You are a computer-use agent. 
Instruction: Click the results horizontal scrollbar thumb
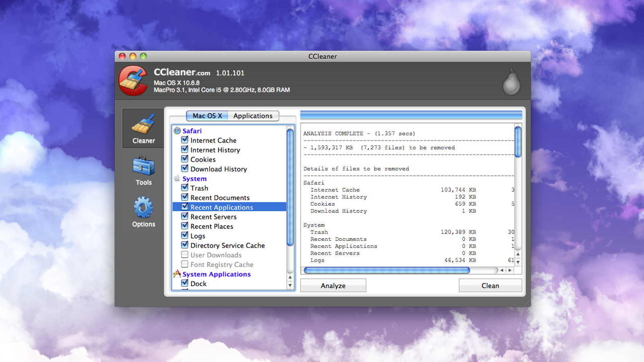tap(387, 270)
